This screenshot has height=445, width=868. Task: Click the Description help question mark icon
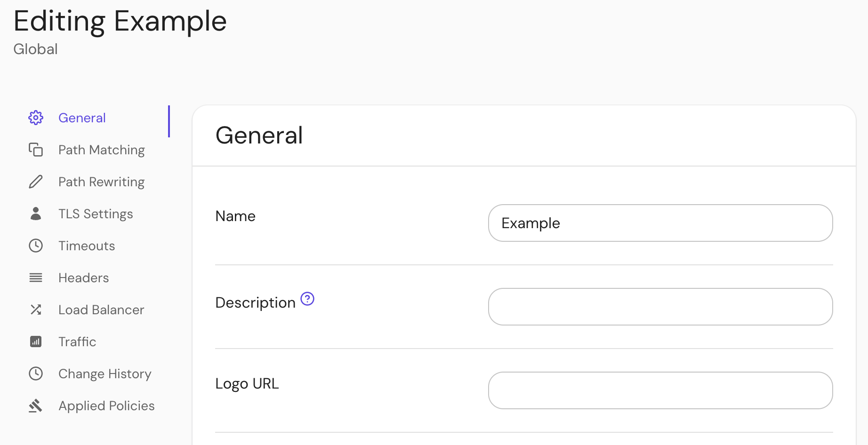(x=307, y=299)
